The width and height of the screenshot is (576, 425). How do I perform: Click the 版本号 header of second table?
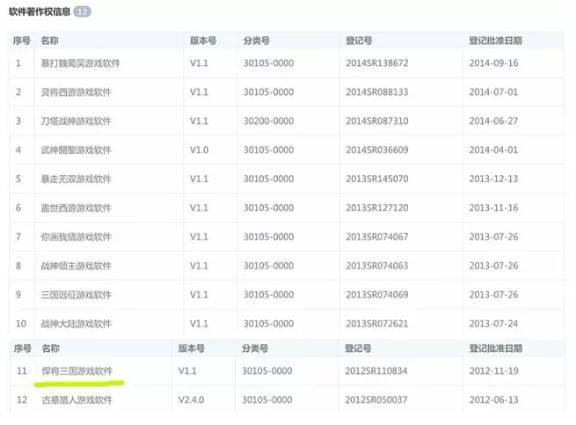click(191, 348)
